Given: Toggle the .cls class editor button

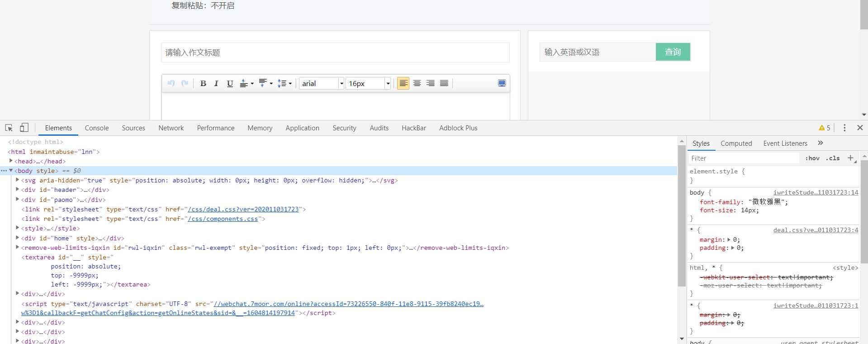Looking at the screenshot, I should 833,158.
